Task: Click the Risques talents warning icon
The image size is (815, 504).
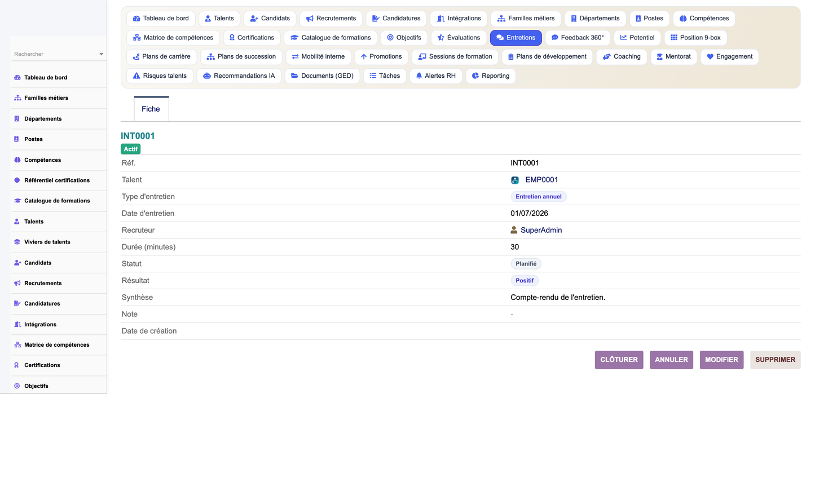Action: [x=136, y=76]
